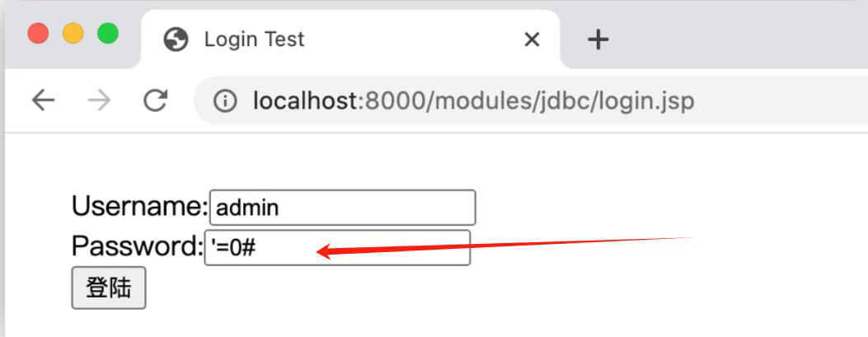
Task: Click into the Password field containing '=0#
Action: pos(337,248)
